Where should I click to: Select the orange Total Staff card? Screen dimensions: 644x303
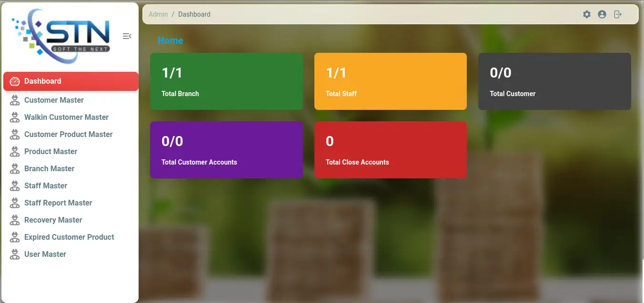390,81
